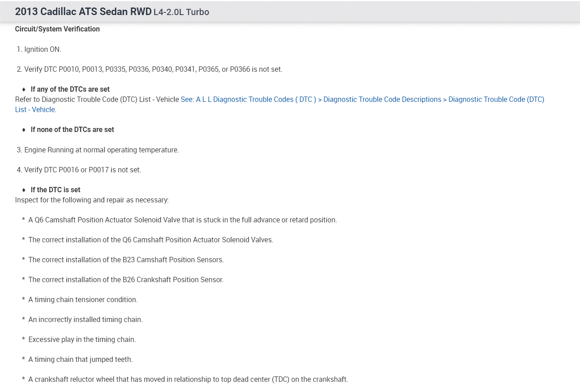Click the "List - Vehicle" link text
The image size is (580, 392).
pos(35,110)
